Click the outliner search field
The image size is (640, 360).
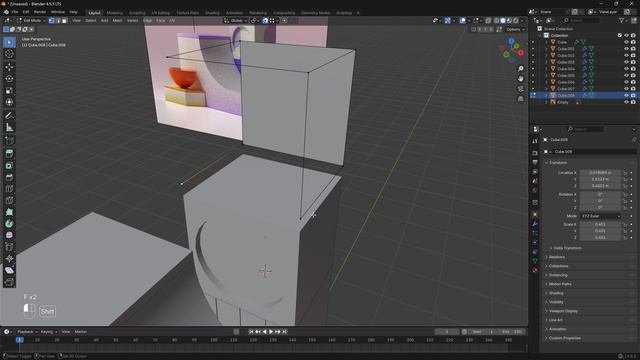(x=581, y=20)
